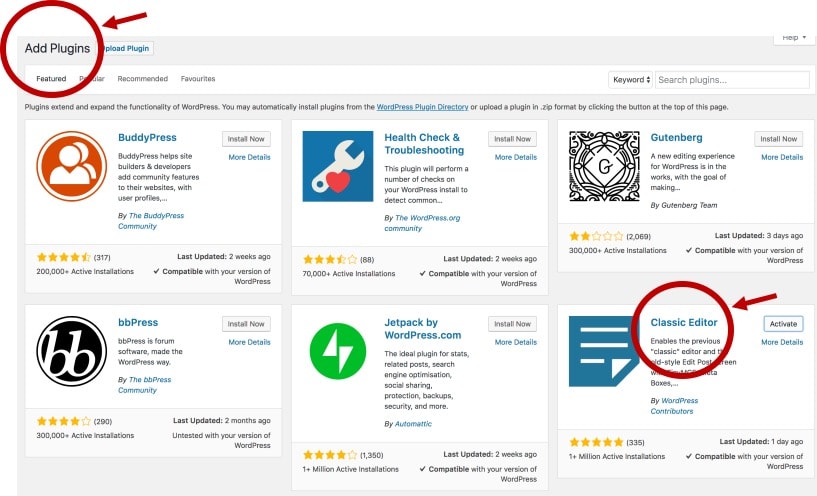Image resolution: width=817 pixels, height=496 pixels.
Task: Open the WordPress Contributors author link
Action: pyautogui.click(x=674, y=406)
